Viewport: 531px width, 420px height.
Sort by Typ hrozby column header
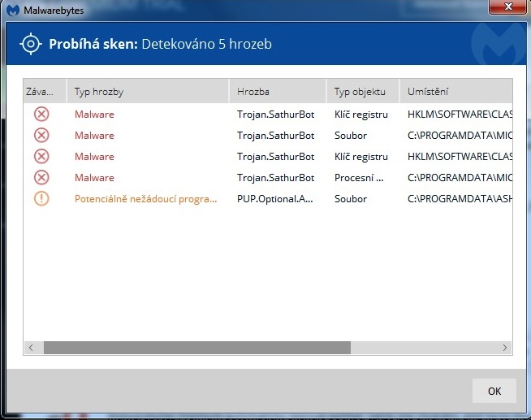[x=148, y=91]
